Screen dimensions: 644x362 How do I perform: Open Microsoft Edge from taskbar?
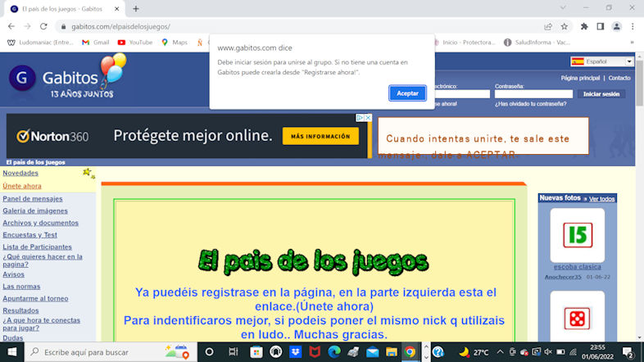point(334,351)
